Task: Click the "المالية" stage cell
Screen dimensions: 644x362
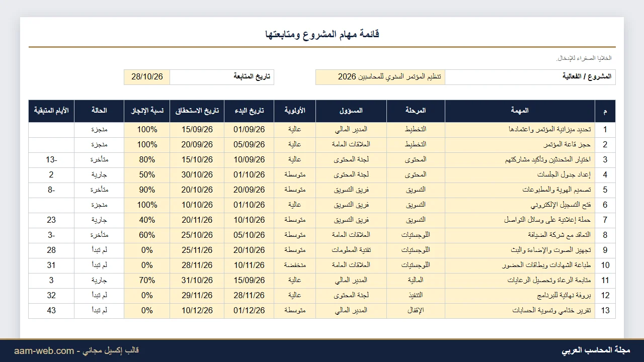Action: point(416,281)
